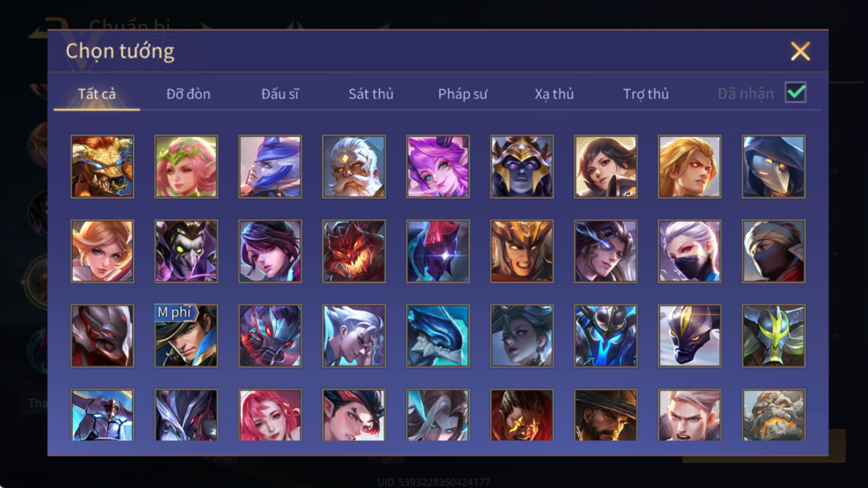Show the 'Xạ thủ' hero category
The image size is (868, 488).
tap(554, 94)
